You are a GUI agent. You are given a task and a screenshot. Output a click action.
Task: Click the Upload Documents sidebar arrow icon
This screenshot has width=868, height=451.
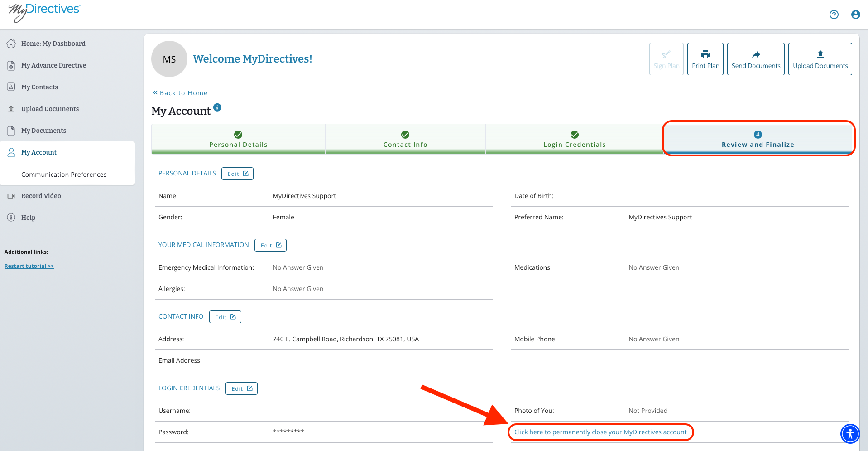(x=11, y=109)
